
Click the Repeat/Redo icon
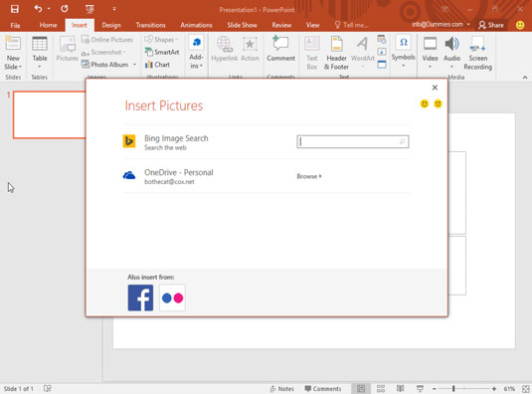point(64,9)
